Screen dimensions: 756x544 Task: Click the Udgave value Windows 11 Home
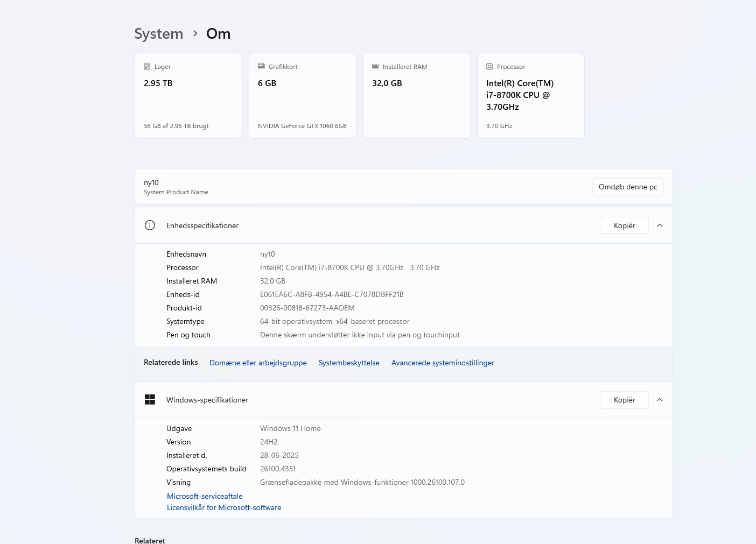[x=290, y=428]
